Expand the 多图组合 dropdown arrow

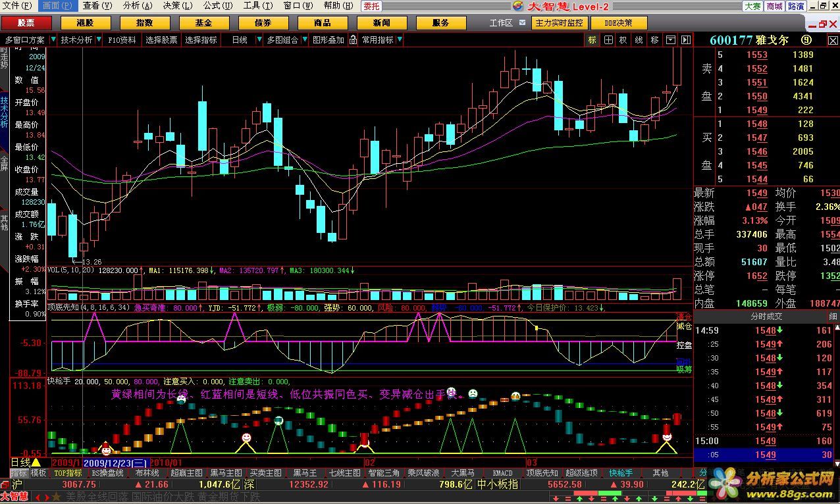click(304, 40)
